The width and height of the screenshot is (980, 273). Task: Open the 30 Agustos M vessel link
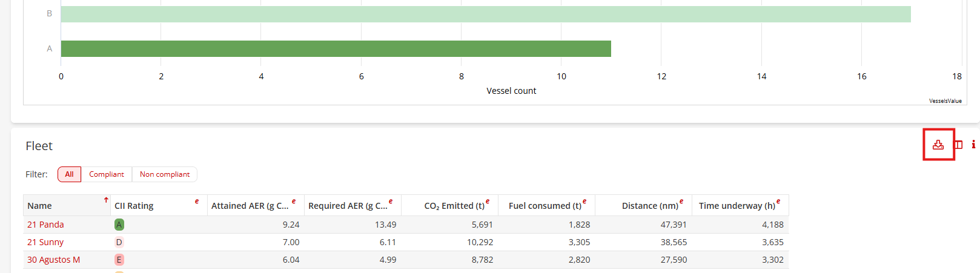coord(53,260)
